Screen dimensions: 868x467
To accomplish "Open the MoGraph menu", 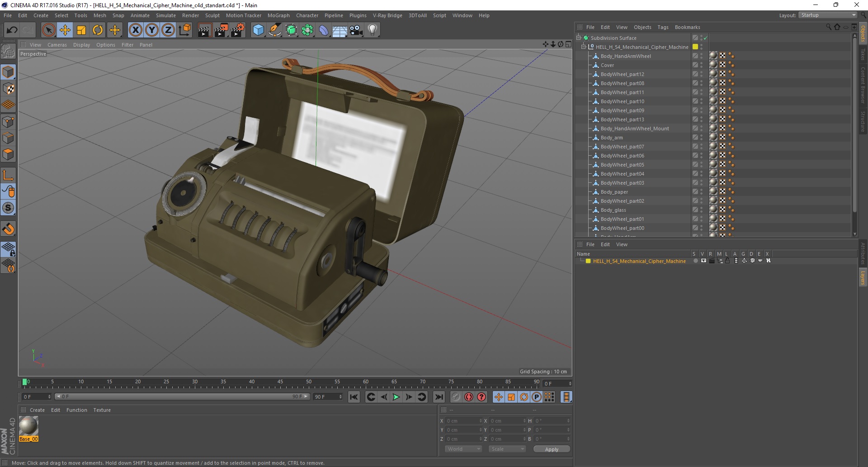I will pyautogui.click(x=278, y=15).
